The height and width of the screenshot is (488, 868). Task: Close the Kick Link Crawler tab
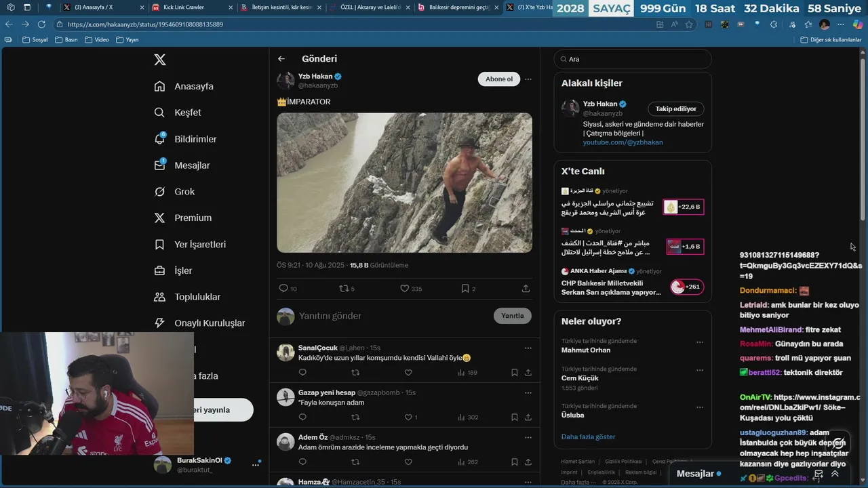pyautogui.click(x=230, y=7)
